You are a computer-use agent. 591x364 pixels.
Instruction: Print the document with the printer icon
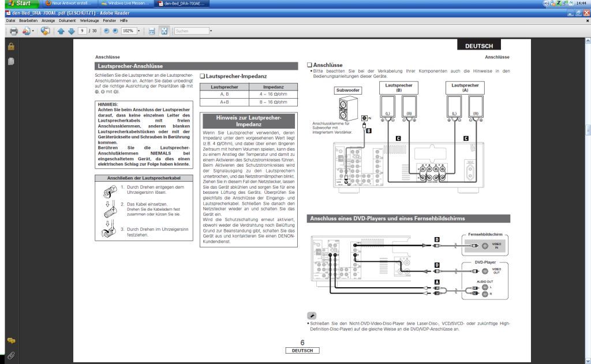(x=14, y=31)
